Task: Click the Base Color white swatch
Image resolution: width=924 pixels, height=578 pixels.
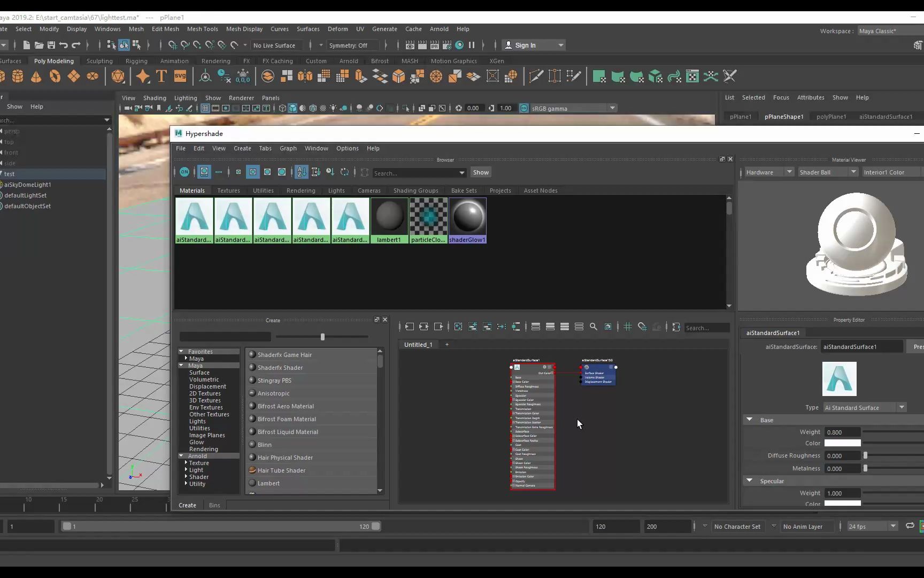Action: click(842, 443)
